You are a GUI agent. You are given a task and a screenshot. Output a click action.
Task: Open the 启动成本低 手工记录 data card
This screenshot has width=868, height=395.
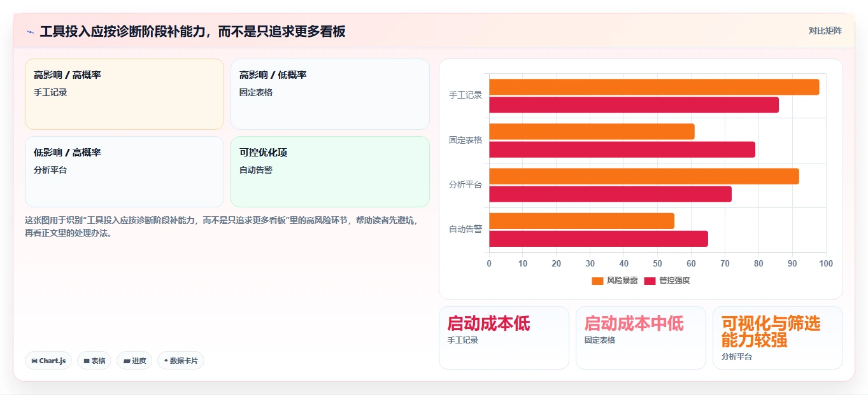[504, 338]
